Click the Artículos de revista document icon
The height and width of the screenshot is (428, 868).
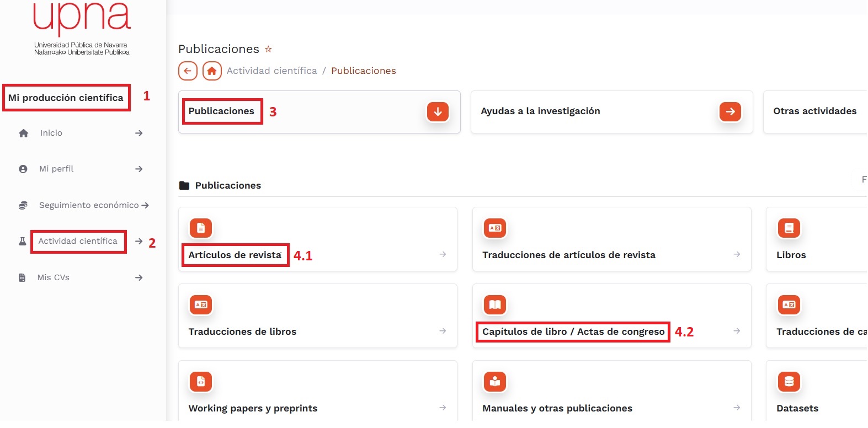pyautogui.click(x=201, y=228)
